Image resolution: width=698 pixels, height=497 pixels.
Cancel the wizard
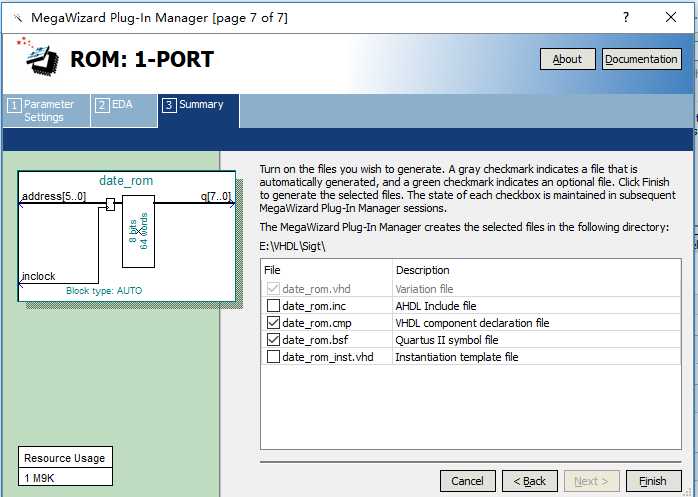467,481
